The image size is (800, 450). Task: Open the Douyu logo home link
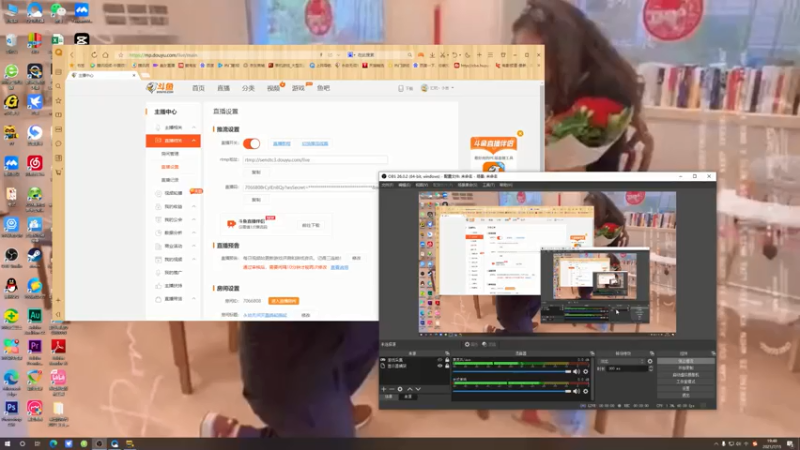coord(160,88)
